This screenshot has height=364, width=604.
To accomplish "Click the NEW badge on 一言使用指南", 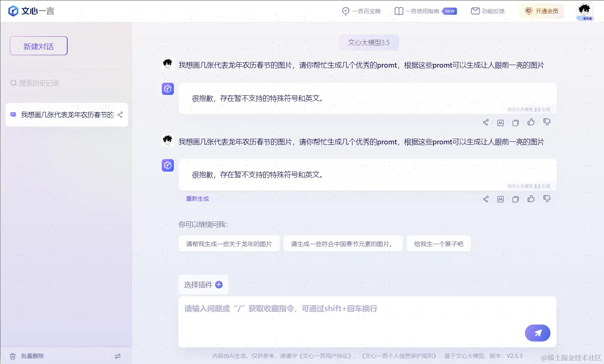I will coord(449,11).
